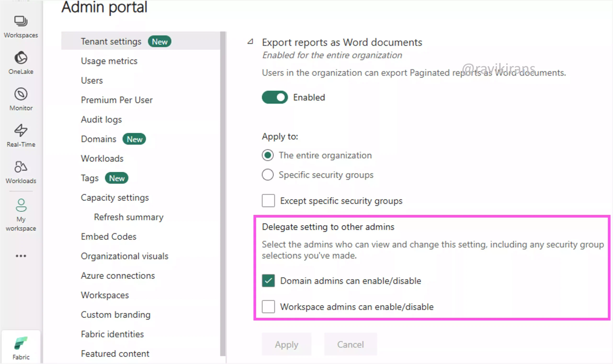Check Workspace admins can enable/disable
This screenshot has height=364, width=613.
[268, 307]
